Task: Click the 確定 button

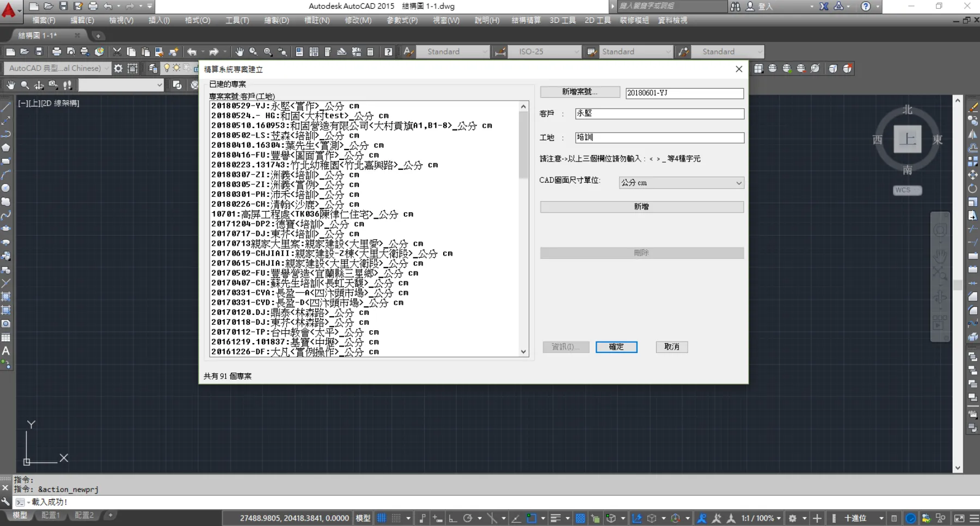Action: [616, 347]
